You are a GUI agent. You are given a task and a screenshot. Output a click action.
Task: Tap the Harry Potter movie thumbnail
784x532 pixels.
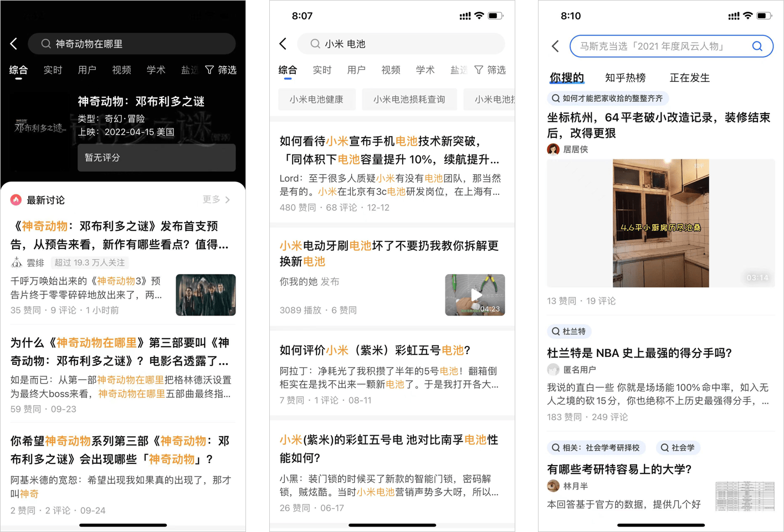[x=206, y=295]
